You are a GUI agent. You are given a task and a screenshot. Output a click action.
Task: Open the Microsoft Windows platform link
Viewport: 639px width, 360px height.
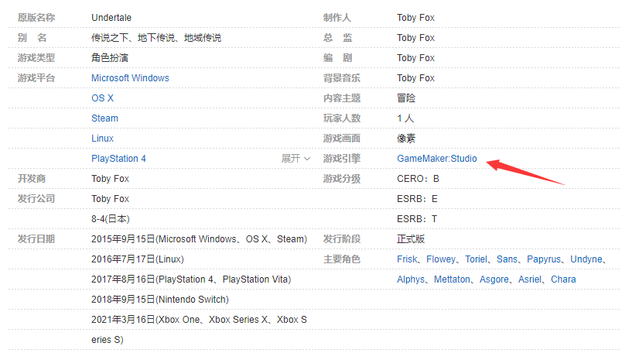pyautogui.click(x=130, y=78)
